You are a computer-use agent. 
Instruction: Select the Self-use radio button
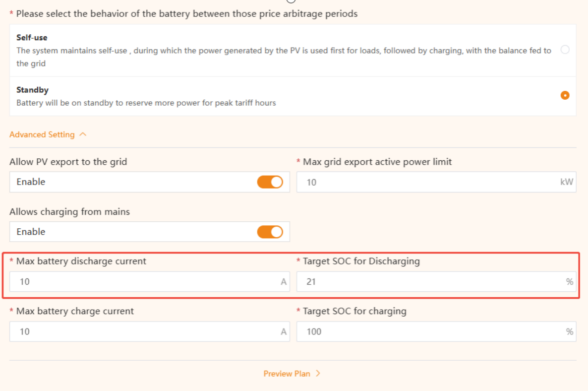tap(565, 50)
